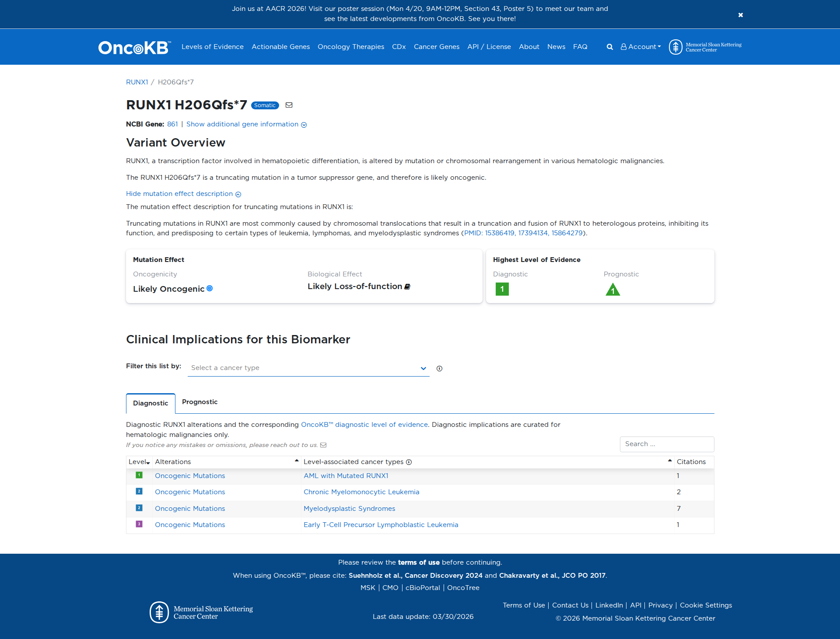This screenshot has height=639, width=840.
Task: Click level 3 icon in Early T-Cell row
Action: point(139,524)
